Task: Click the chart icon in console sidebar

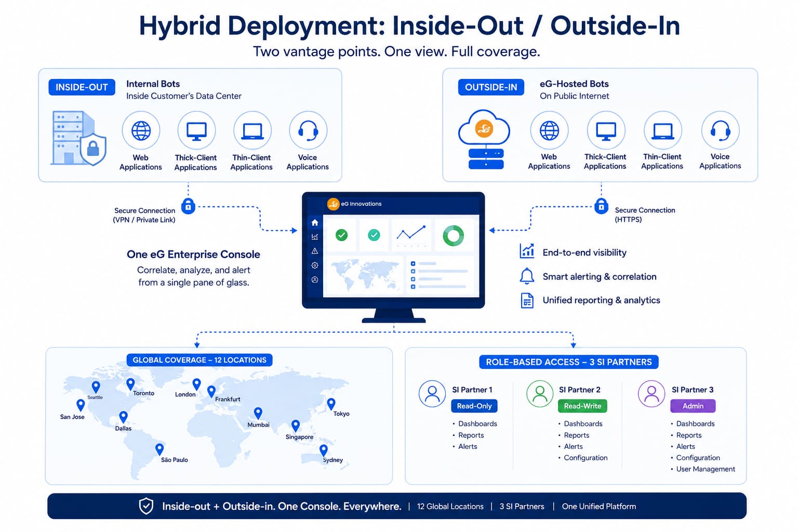Action: tap(315, 237)
